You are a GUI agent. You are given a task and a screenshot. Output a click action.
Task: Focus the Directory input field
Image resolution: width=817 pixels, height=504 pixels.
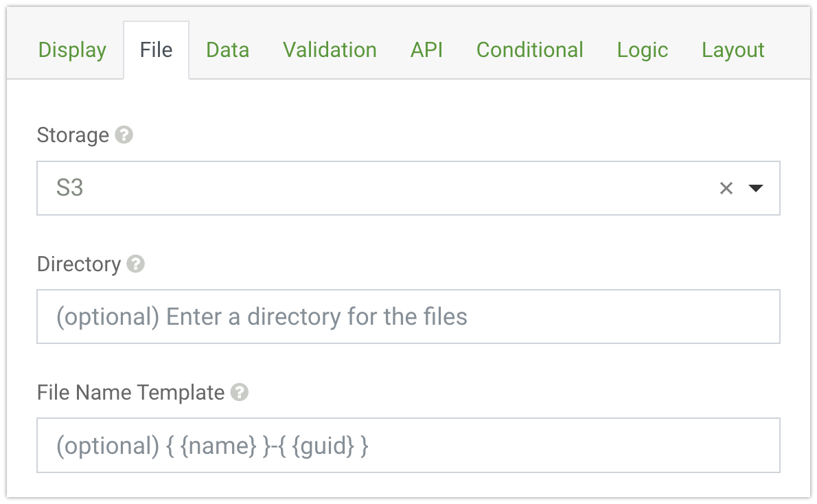click(x=408, y=317)
